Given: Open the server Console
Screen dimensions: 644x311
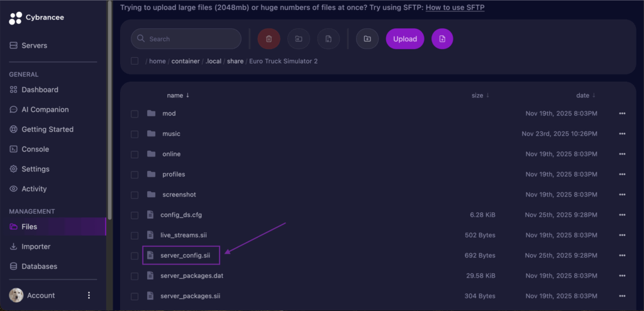Looking at the screenshot, I should coord(29,150).
